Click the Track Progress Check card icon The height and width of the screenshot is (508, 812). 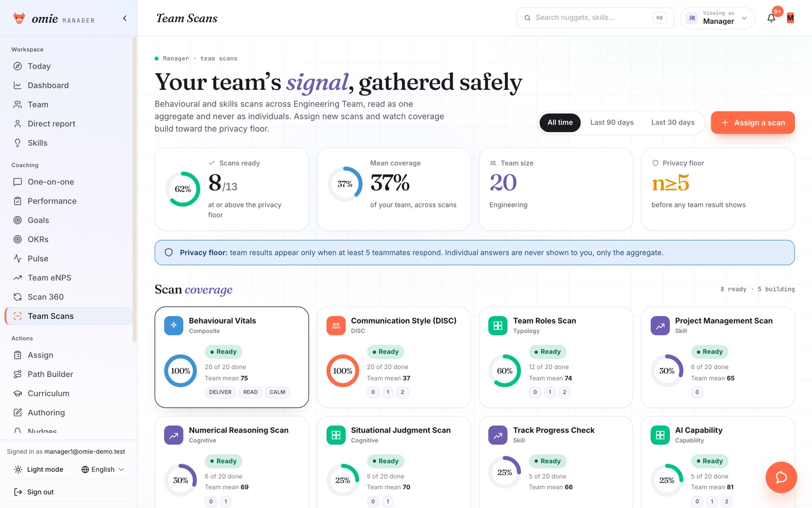point(498,435)
